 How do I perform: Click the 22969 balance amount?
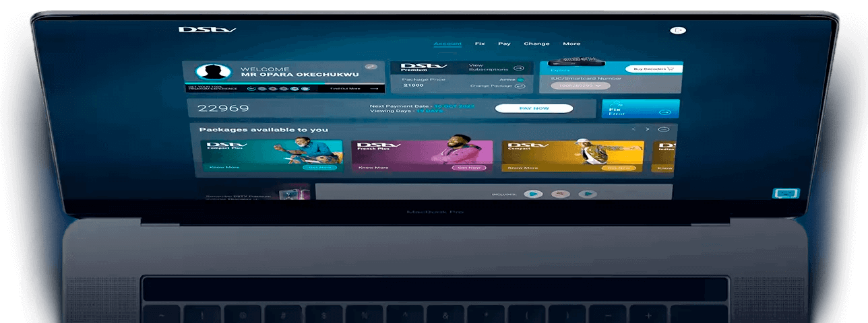(223, 108)
